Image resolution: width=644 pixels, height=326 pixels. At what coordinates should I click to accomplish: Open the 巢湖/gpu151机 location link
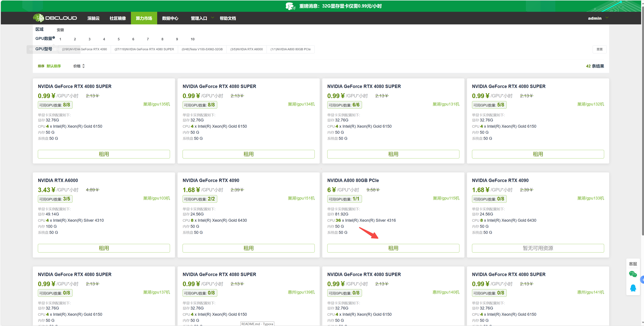[x=301, y=198]
